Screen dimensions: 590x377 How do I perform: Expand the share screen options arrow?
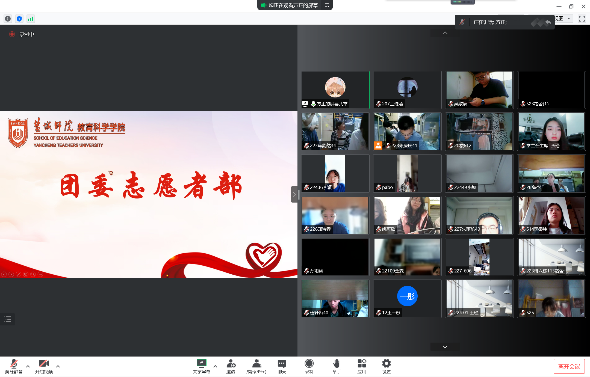click(215, 366)
